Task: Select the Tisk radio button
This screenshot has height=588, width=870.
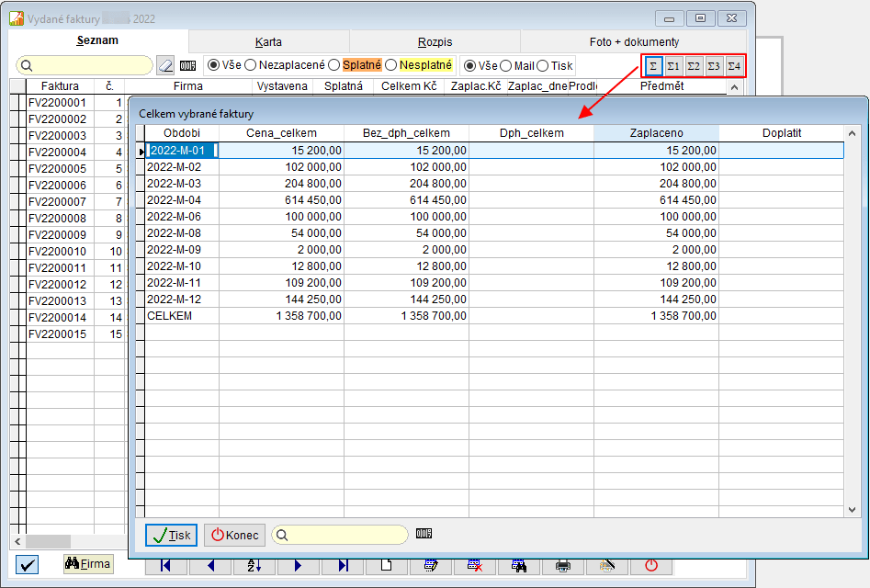Action: (543, 66)
